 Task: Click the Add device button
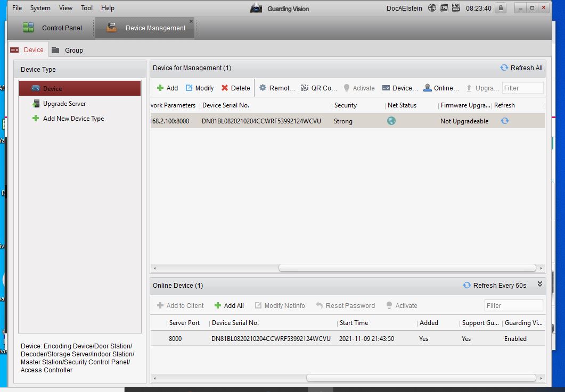click(168, 88)
